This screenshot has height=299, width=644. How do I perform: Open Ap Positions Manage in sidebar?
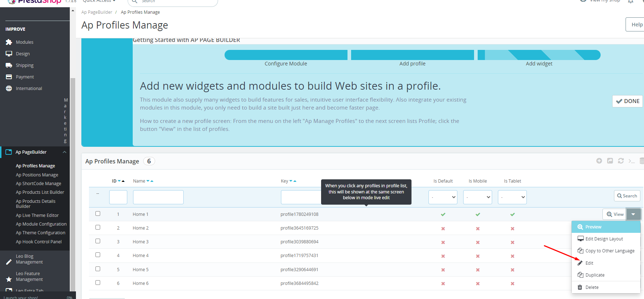[37, 175]
